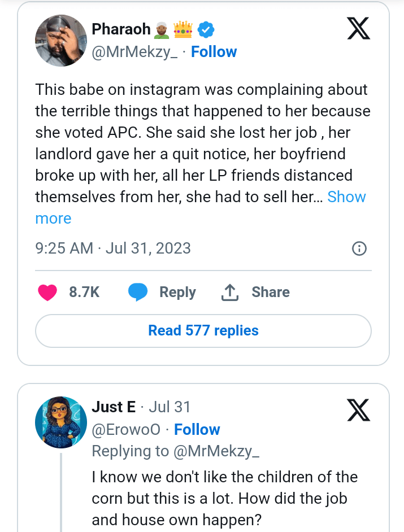Click the X logo on Pharaoh's tweet
Image resolution: width=404 pixels, height=532 pixels.
coord(358,28)
